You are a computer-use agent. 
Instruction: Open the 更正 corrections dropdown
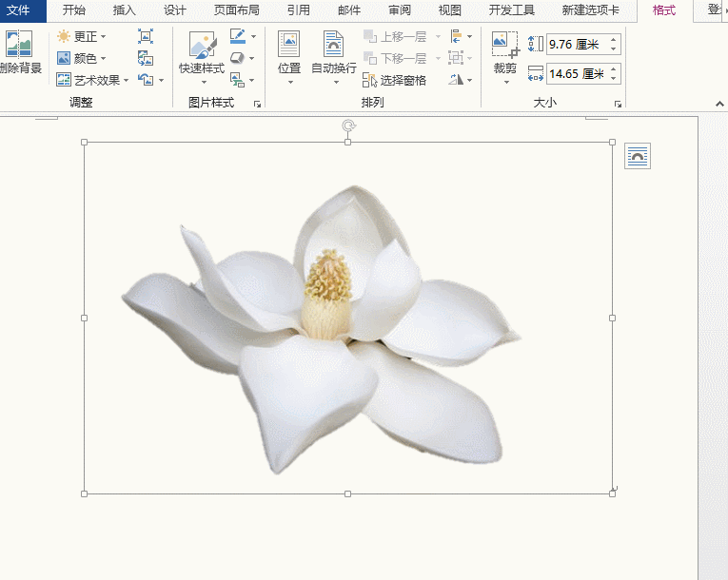(82, 36)
